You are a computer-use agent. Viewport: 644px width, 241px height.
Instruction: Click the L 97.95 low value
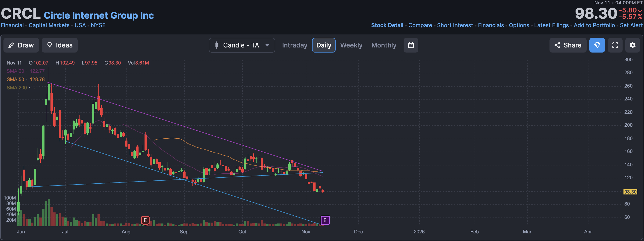click(89, 63)
